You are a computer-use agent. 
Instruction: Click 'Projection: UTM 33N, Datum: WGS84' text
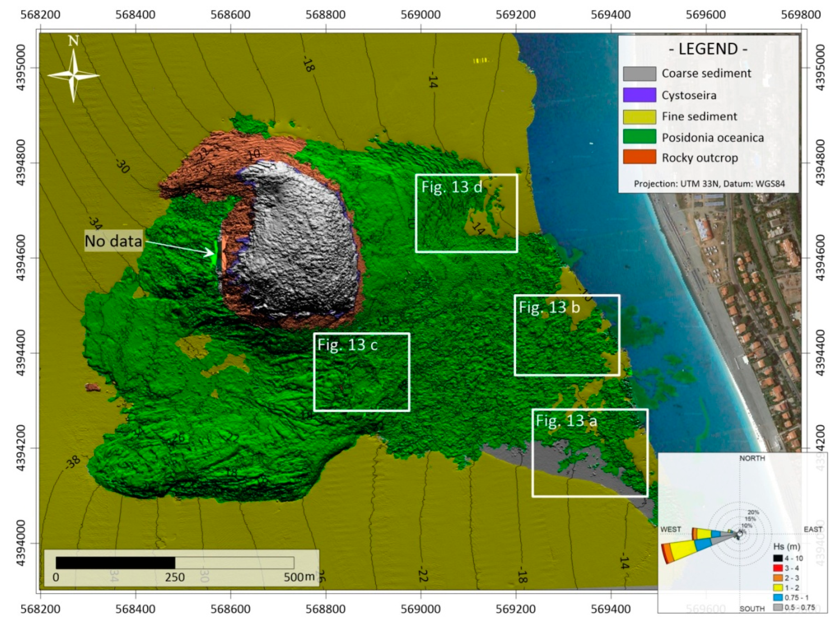[709, 184]
